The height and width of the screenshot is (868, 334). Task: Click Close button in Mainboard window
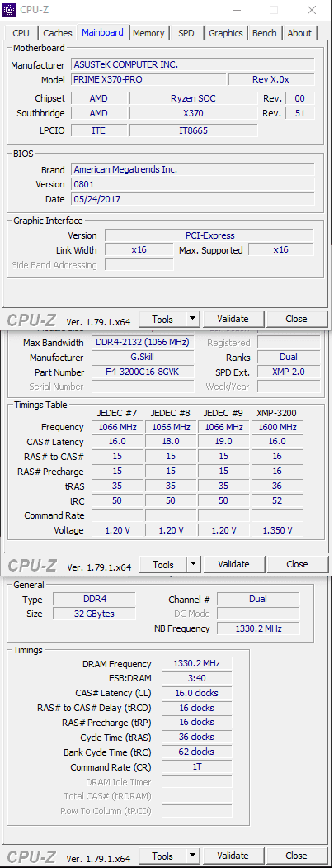pos(296,319)
